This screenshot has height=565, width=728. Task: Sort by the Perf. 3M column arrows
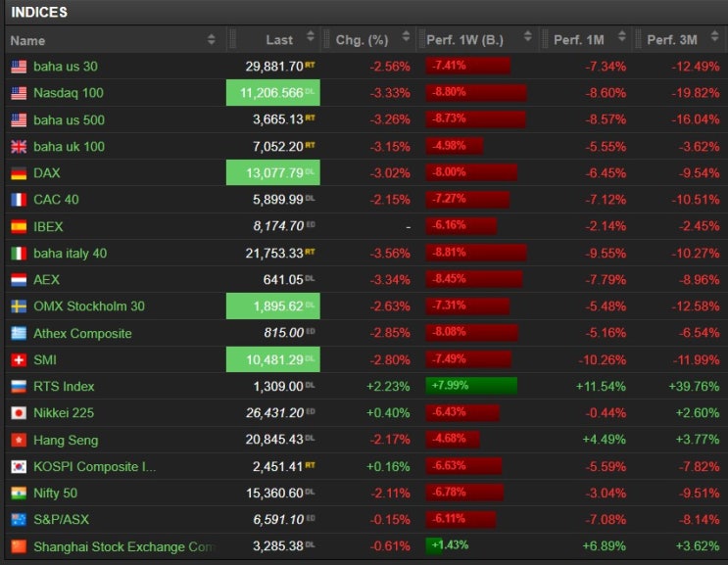coord(715,36)
